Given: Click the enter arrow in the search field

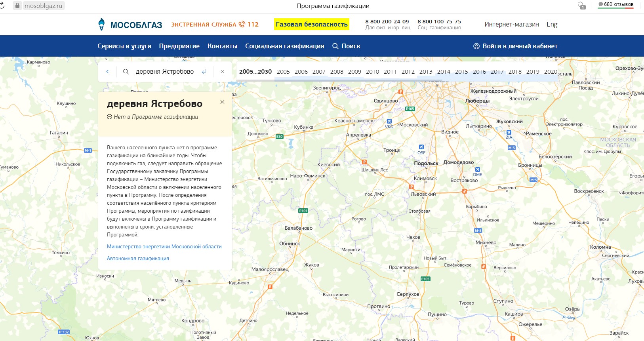Looking at the screenshot, I should [204, 72].
